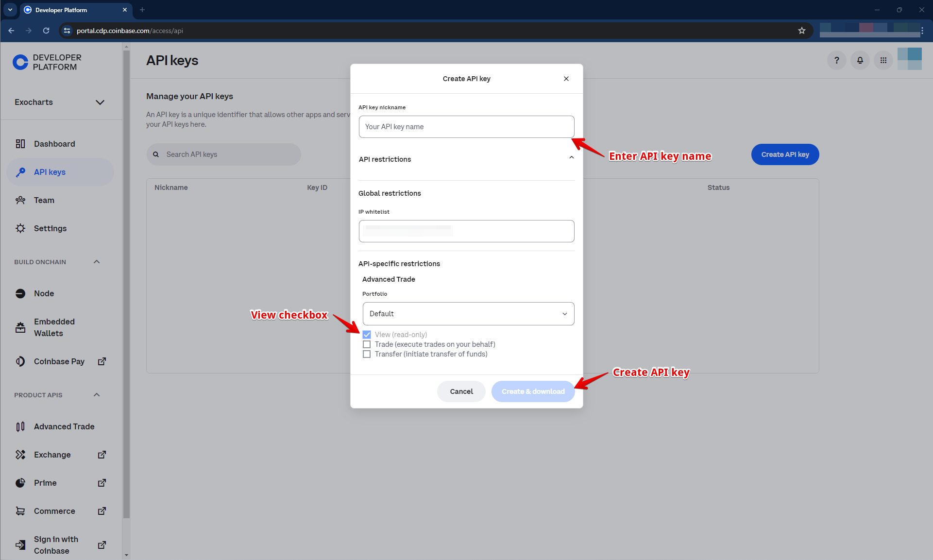Click the Prime pie icon
933x560 pixels.
[x=20, y=483]
